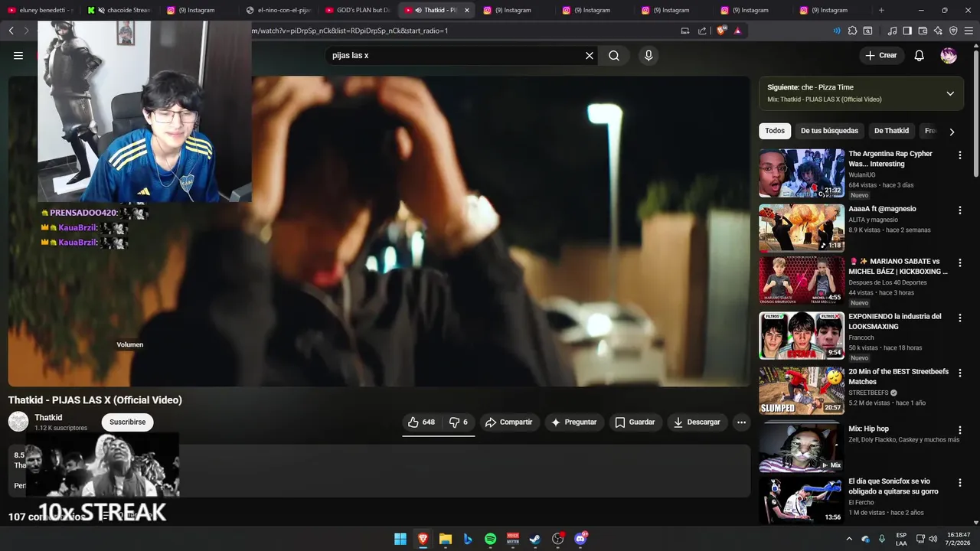Open the Brave playlist music-note icon
Viewport: 980px width, 551px height.
click(x=892, y=31)
